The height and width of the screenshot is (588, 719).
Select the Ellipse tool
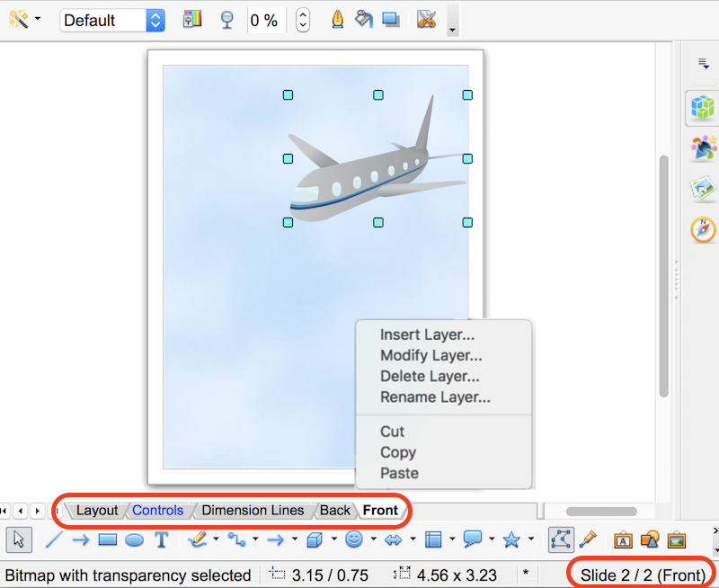(x=134, y=540)
